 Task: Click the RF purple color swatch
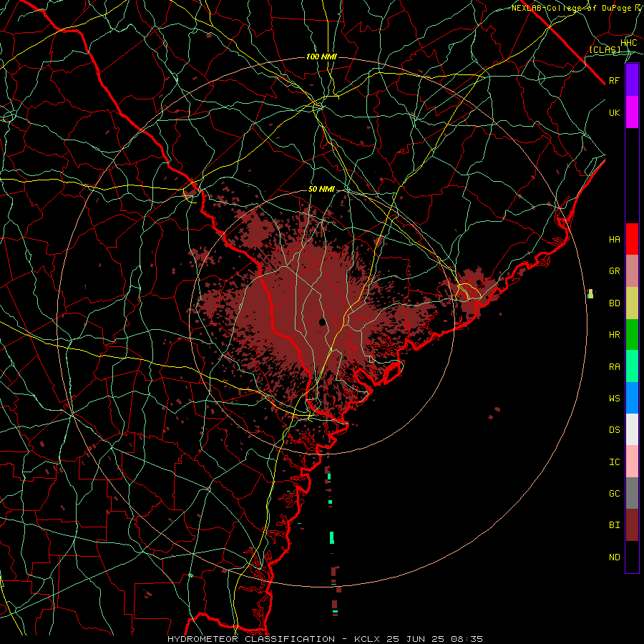pos(632,80)
